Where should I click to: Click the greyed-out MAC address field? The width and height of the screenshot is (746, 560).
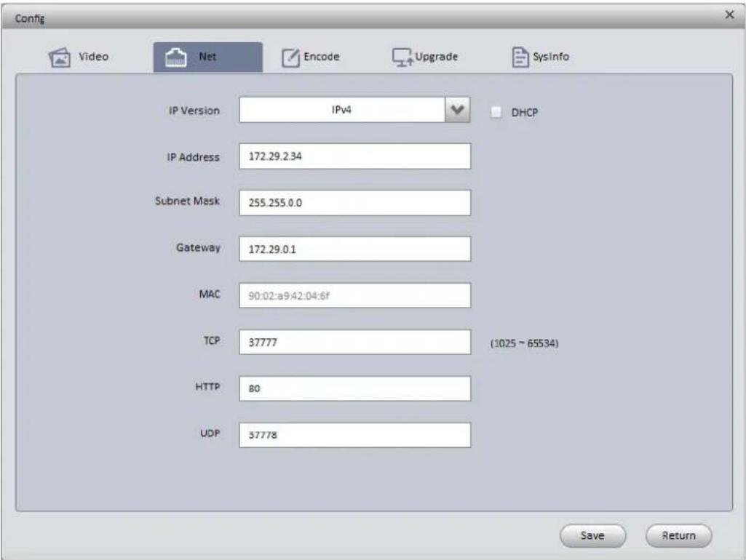(355, 296)
